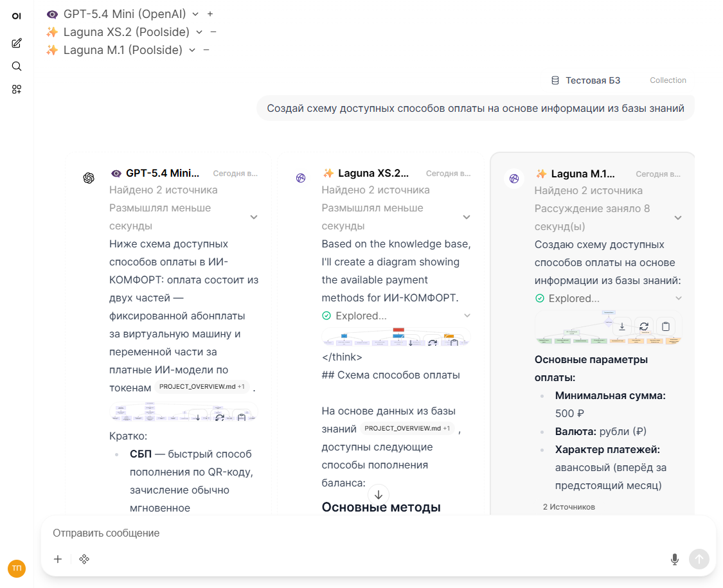Screen dimensions: 723x588
Task: Click the 'СБП' bold bullet text
Action: click(x=141, y=454)
